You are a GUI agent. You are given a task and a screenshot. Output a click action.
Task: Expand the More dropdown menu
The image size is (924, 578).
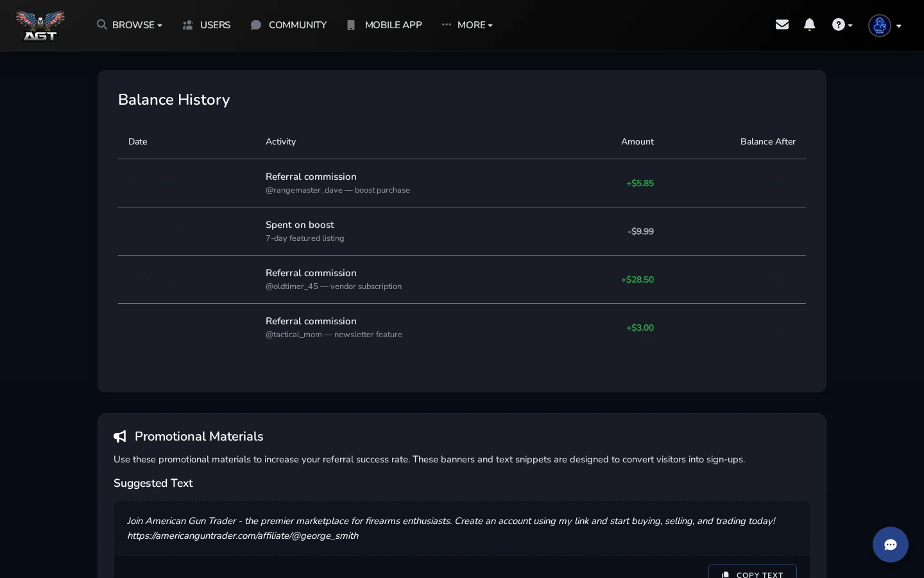pyautogui.click(x=467, y=25)
